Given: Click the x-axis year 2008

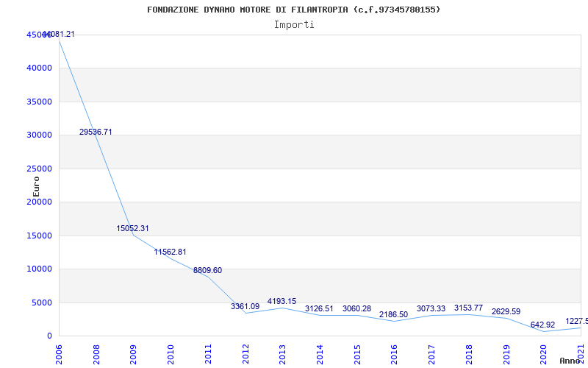Looking at the screenshot, I should point(96,354).
